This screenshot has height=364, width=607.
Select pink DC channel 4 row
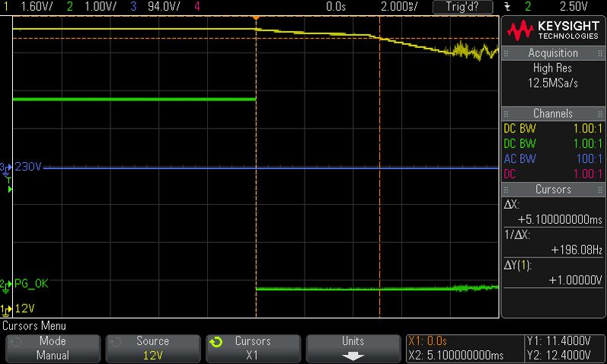tap(553, 174)
